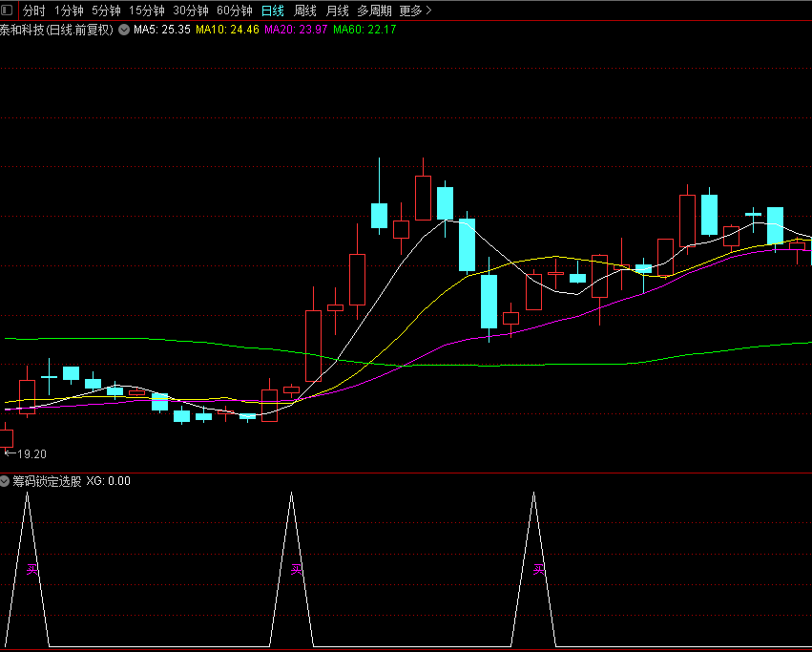The width and height of the screenshot is (812, 652).
Task: Click the first 买 signal marker
Action: click(32, 570)
